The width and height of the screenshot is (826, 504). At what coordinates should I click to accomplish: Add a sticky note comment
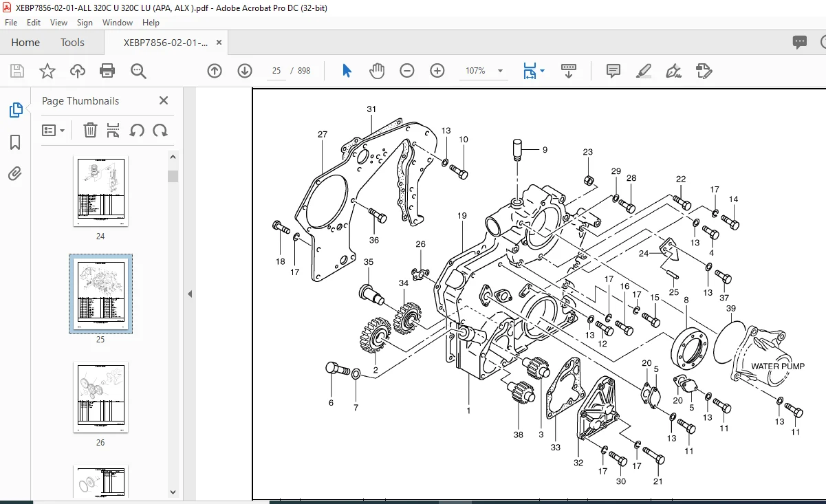pos(613,71)
